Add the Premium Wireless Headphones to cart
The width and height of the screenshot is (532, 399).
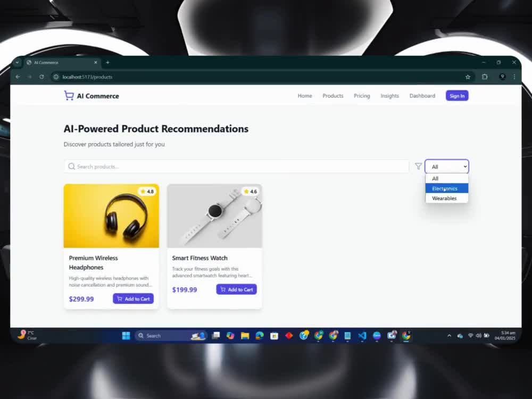tap(133, 298)
